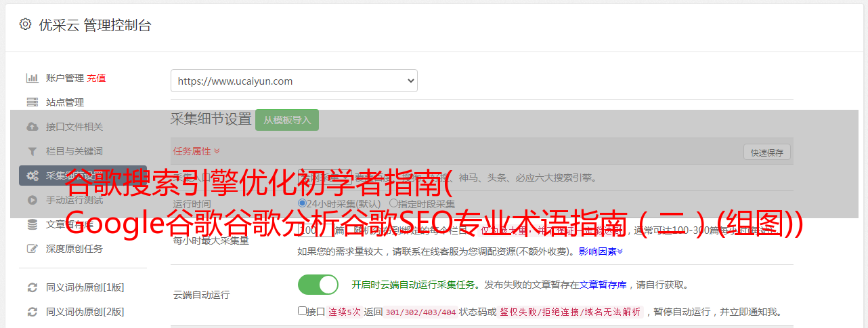Open 栏目与关键词 in the sidebar
This screenshot has height=328, width=868.
74,151
